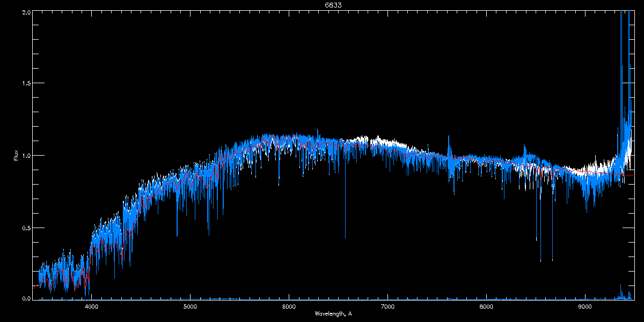This screenshot has height=322, width=644.
Task: Click the 7000 x-axis tick label
Action: (387, 307)
